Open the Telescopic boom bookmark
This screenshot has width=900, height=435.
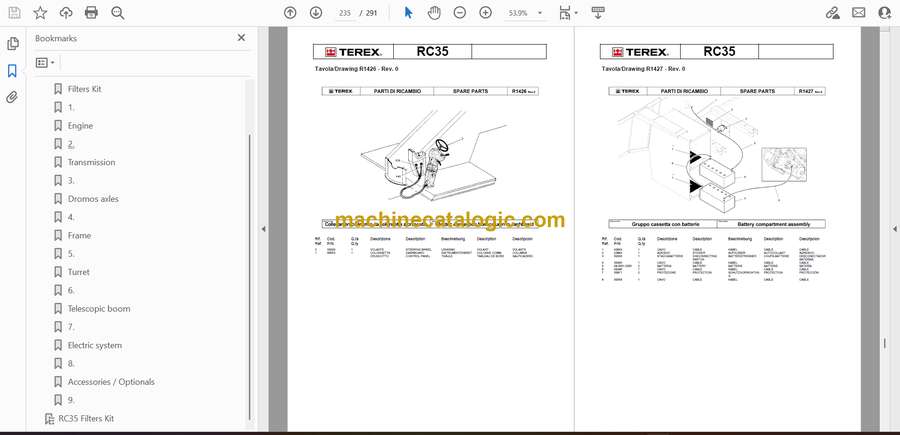click(99, 309)
